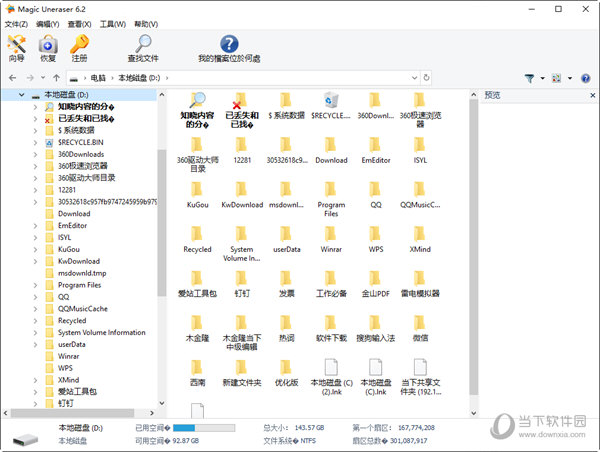Click the file list vertical scrollbar thumb
The height and width of the screenshot is (452, 600).
pyautogui.click(x=473, y=247)
